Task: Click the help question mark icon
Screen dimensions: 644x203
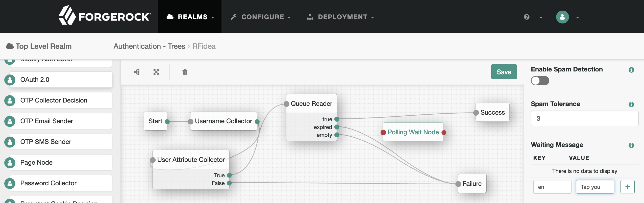Action: coord(527,17)
